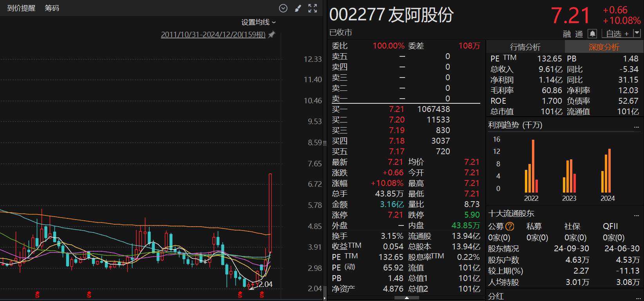This screenshot has width=644, height=301.
Task: Click the 公募 help question mark icon
Action: tap(510, 226)
